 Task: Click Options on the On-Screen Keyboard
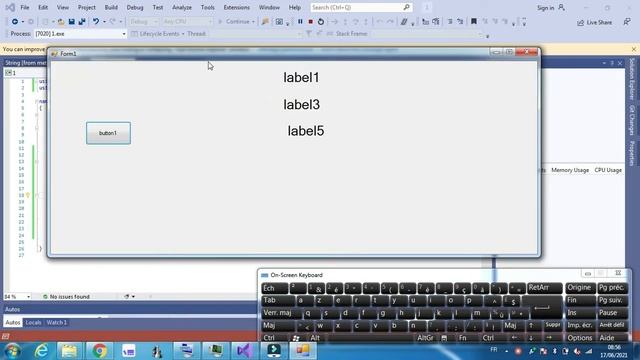pos(580,338)
